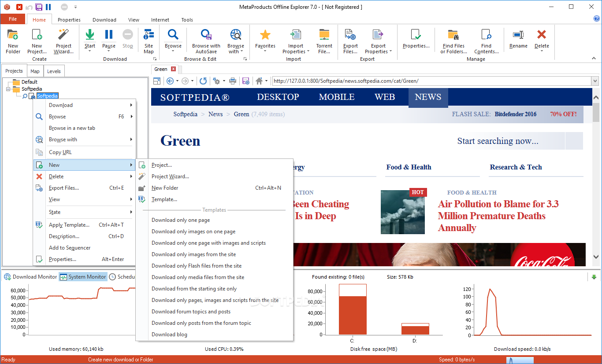Click the Rename icon in Manage group
The image size is (602, 364).
[x=518, y=35]
